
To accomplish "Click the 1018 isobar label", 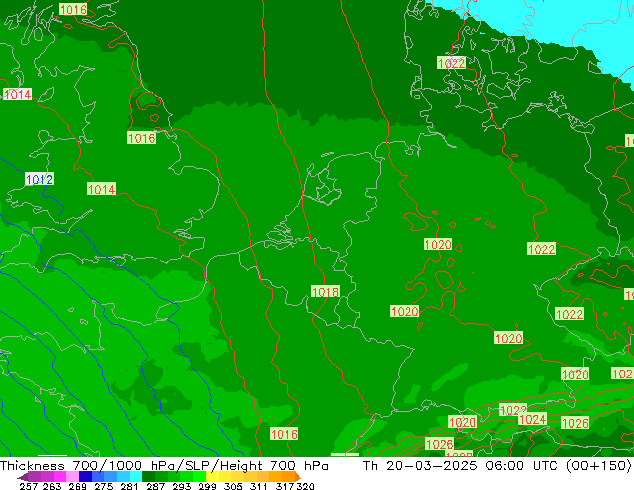I will tap(325, 291).
